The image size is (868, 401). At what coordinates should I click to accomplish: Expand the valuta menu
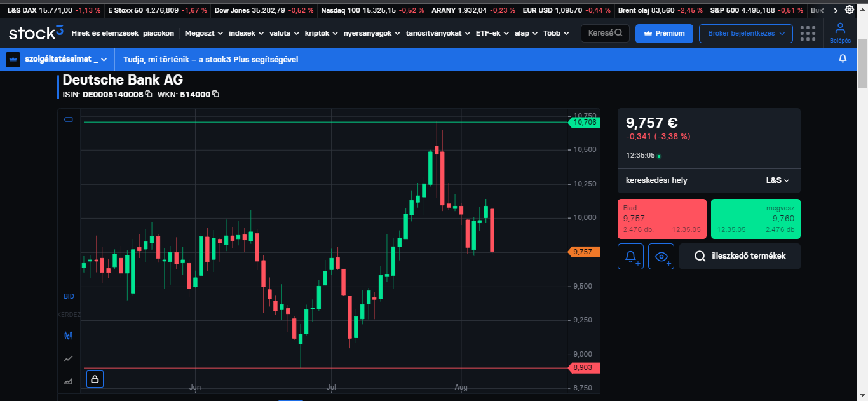[285, 33]
